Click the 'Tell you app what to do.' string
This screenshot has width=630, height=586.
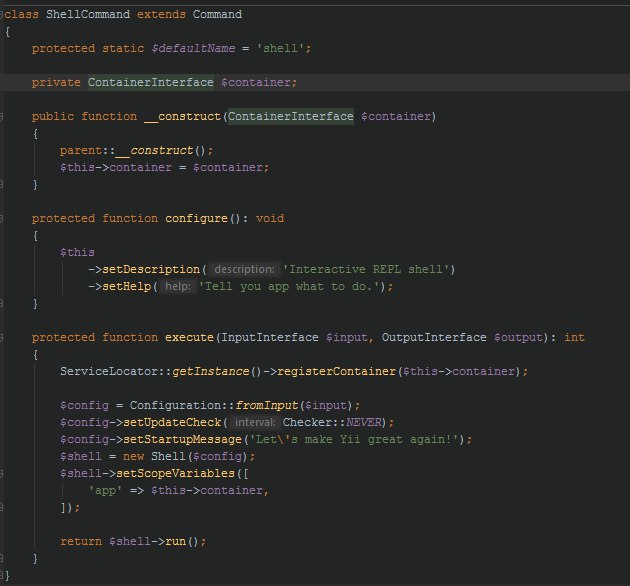coord(289,287)
